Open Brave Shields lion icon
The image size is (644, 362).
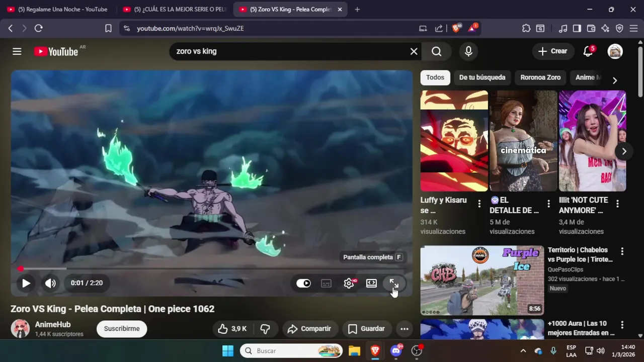click(456, 29)
